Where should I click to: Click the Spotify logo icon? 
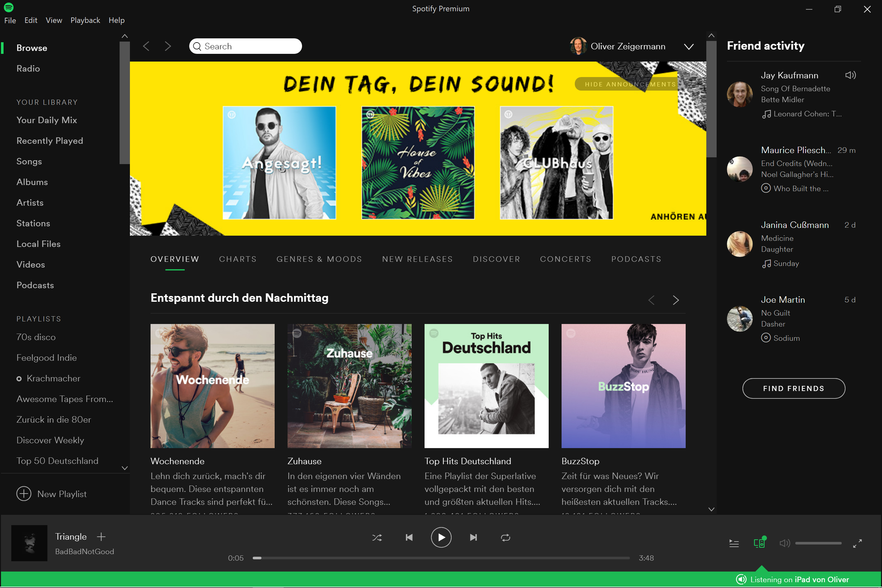(9, 7)
